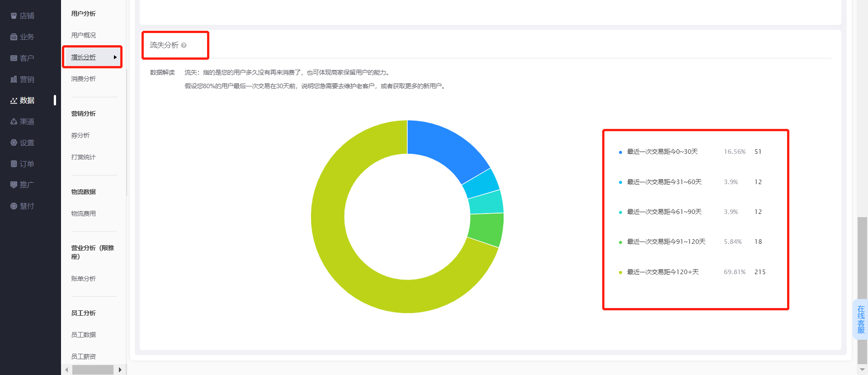Click the 69.81% value in the legend
Screen dimensions: 868x375
(735, 272)
